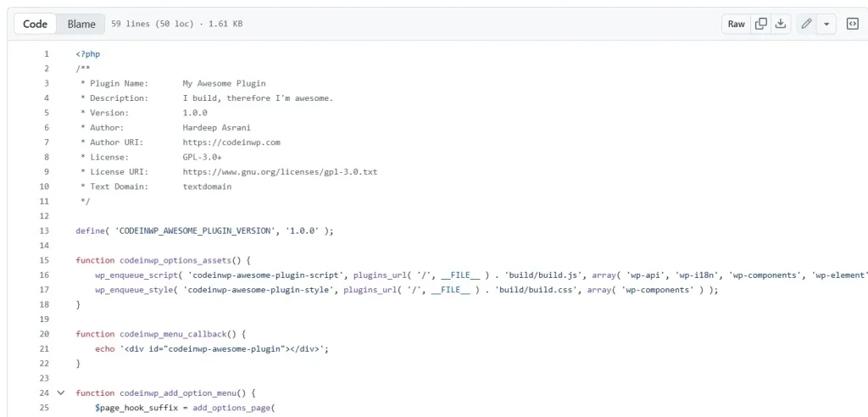
Task: Switch to the Blame view tab
Action: pos(81,24)
